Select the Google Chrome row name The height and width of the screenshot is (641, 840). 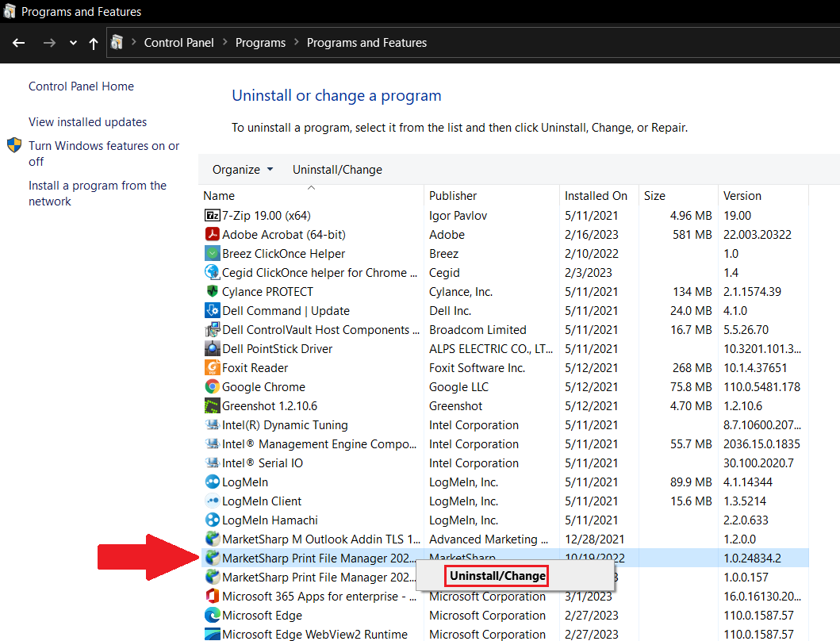click(x=263, y=387)
